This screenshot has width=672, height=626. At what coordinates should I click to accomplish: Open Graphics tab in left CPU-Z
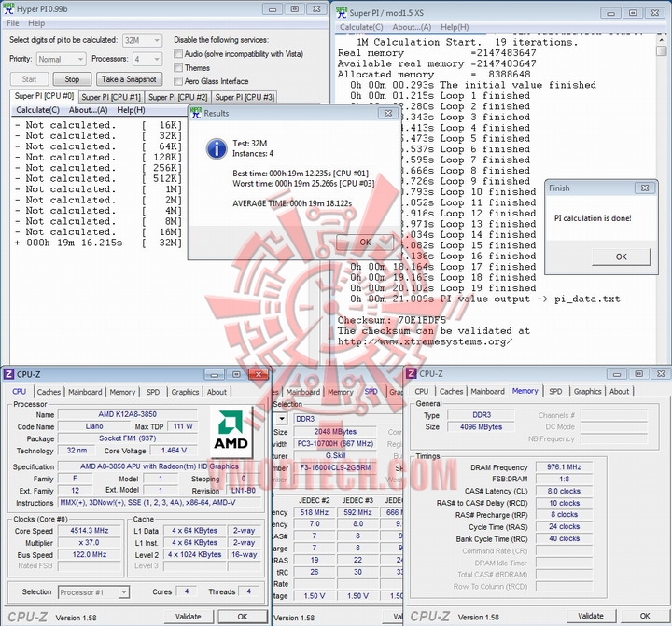[x=185, y=392]
